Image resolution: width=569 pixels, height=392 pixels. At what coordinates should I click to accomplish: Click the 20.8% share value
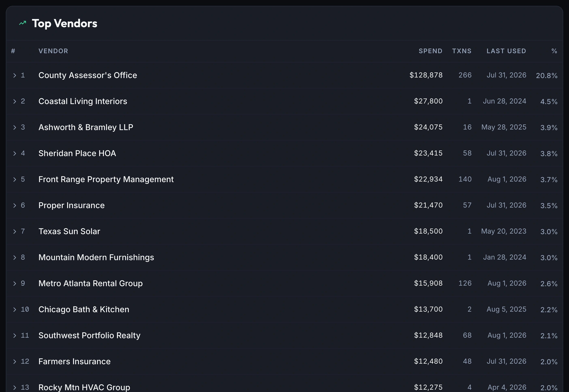tap(547, 76)
